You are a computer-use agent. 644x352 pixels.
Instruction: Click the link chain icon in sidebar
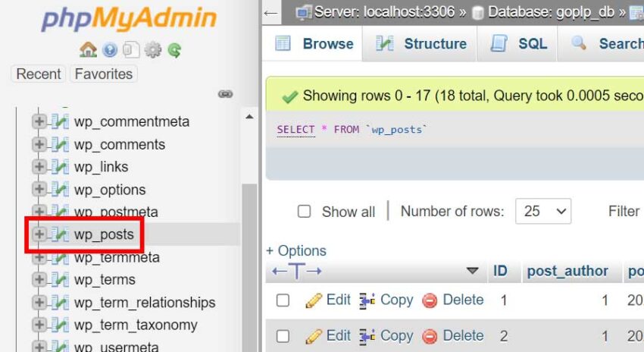pyautogui.click(x=225, y=94)
